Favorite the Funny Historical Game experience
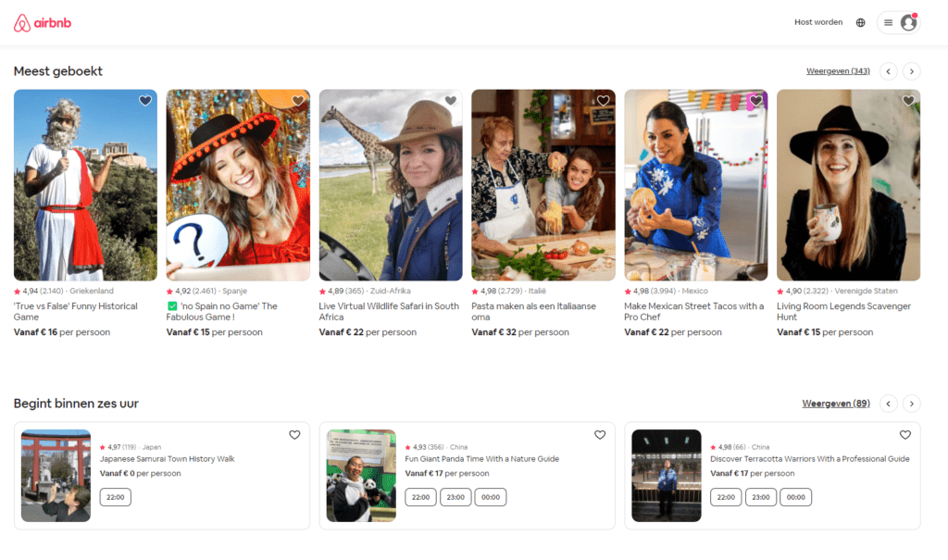The height and width of the screenshot is (560, 948). click(145, 101)
